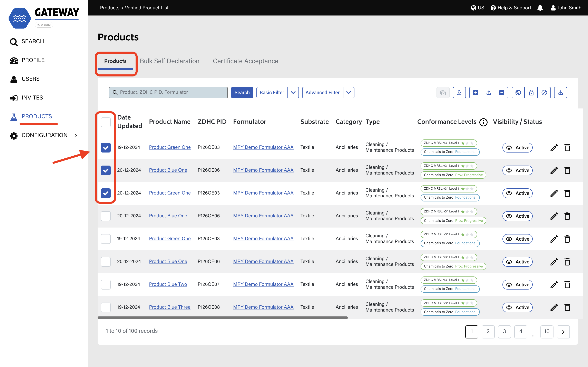Screen dimensions: 588x367
Task: Switch to the Bulk Self Declaration tab
Action: click(x=169, y=61)
